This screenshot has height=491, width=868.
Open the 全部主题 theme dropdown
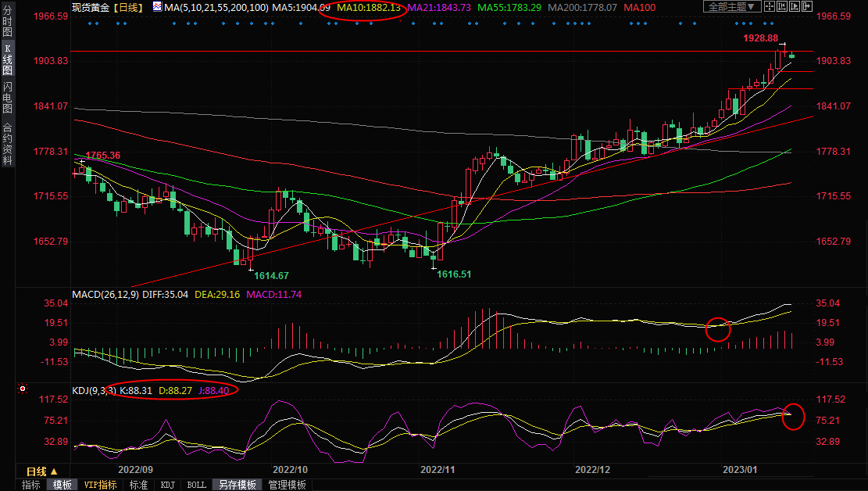coord(732,7)
